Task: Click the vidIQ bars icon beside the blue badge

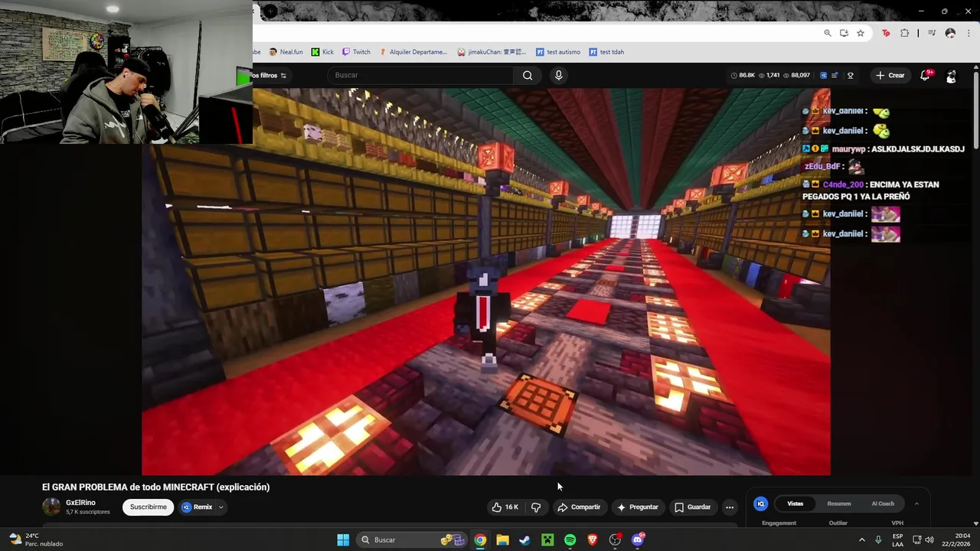Action: (x=835, y=75)
